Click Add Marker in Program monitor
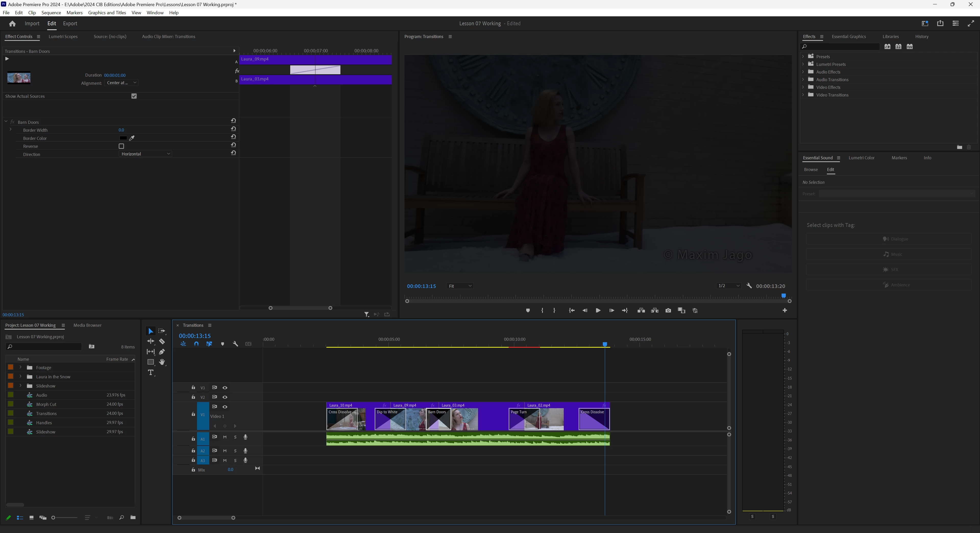The height and width of the screenshot is (533, 980). pyautogui.click(x=528, y=310)
